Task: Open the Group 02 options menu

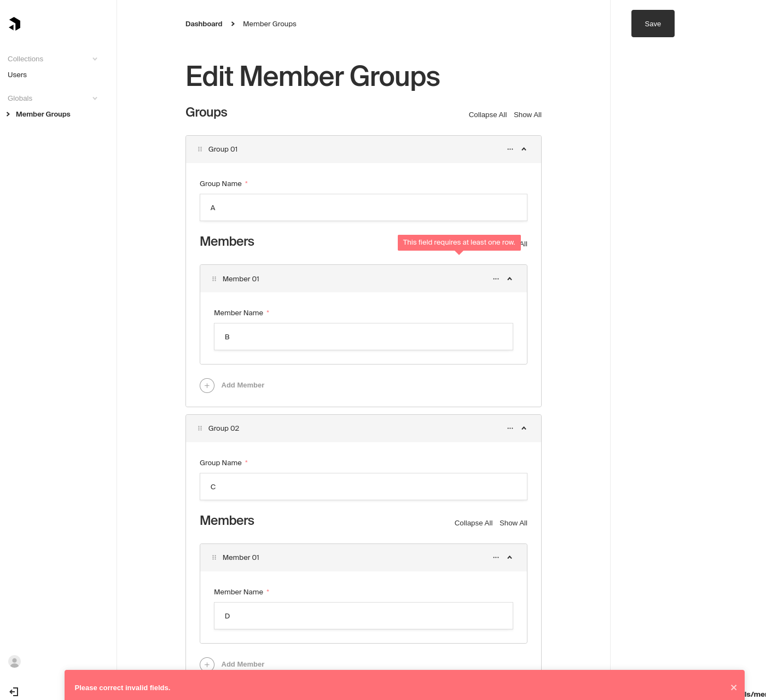Action: tap(510, 428)
